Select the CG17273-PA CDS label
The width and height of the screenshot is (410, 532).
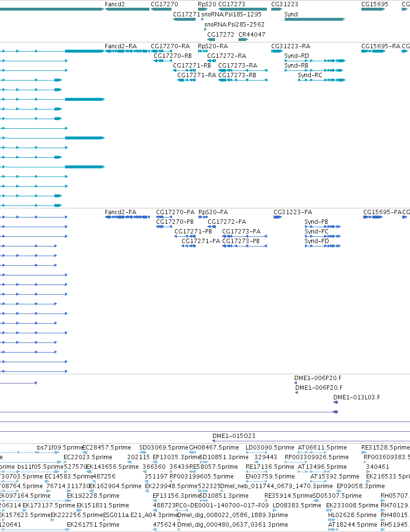(241, 232)
